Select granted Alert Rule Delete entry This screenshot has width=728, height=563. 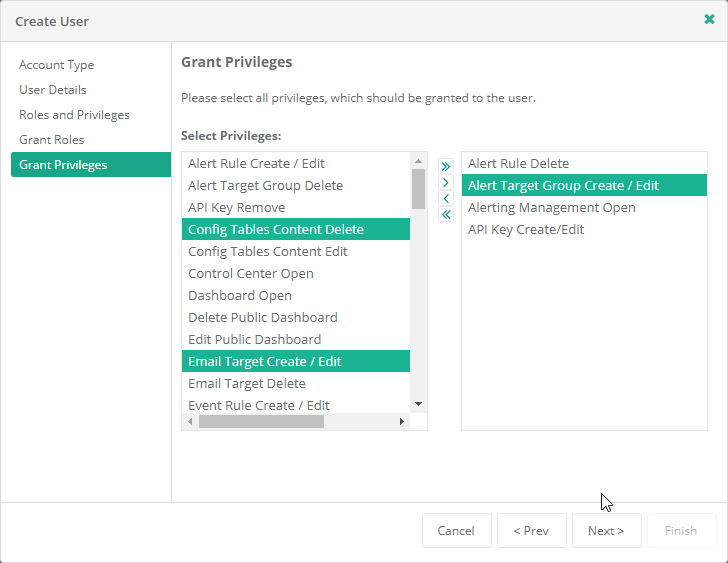click(584, 163)
